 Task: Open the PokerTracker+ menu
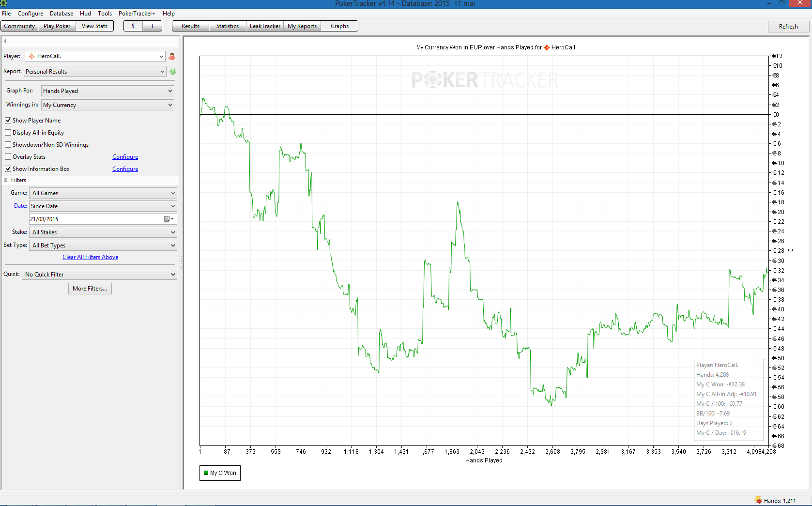click(137, 14)
